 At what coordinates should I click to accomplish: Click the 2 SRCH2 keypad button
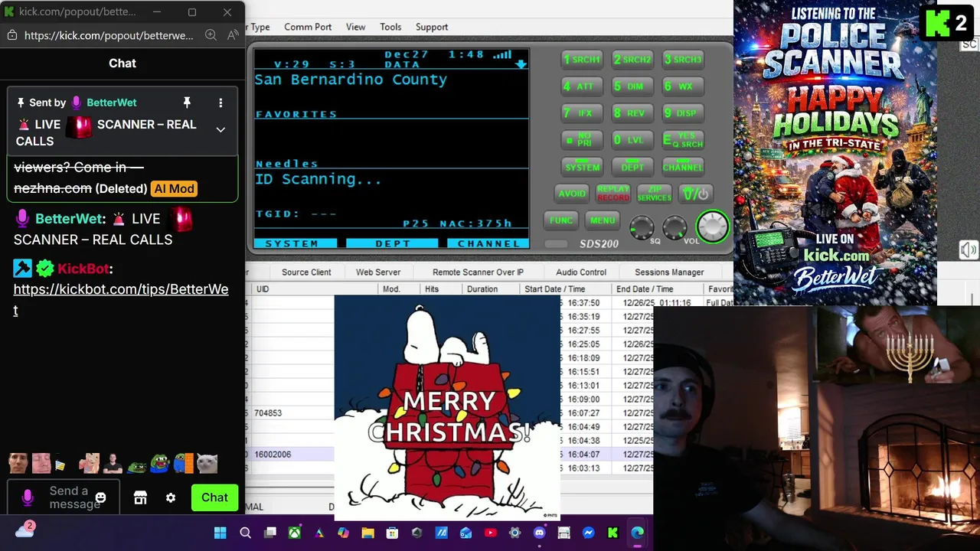[632, 60]
